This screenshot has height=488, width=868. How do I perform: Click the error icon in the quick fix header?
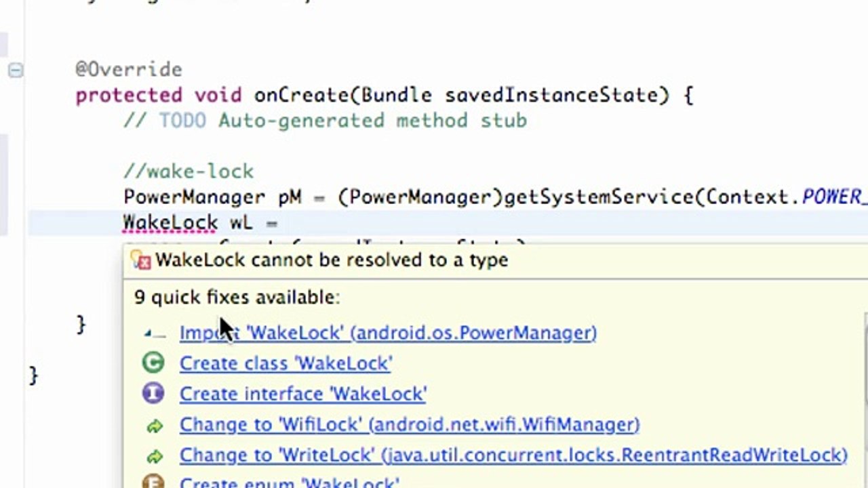click(141, 260)
